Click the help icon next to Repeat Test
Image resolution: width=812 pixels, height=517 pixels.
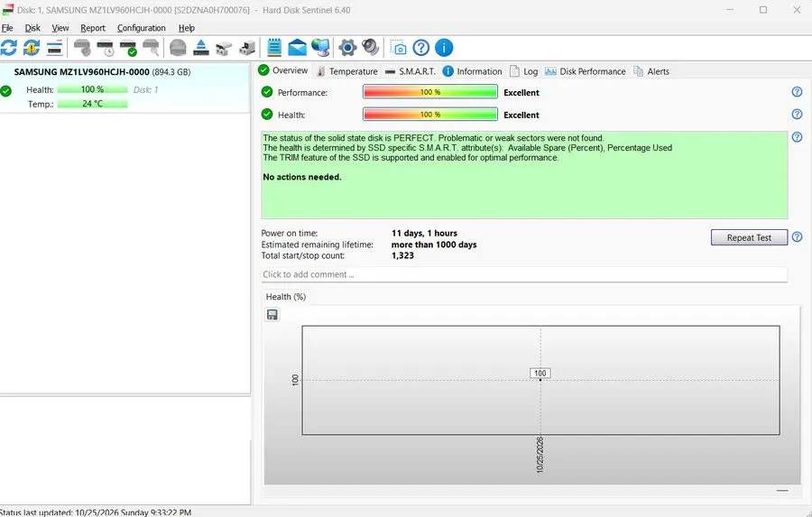(797, 236)
